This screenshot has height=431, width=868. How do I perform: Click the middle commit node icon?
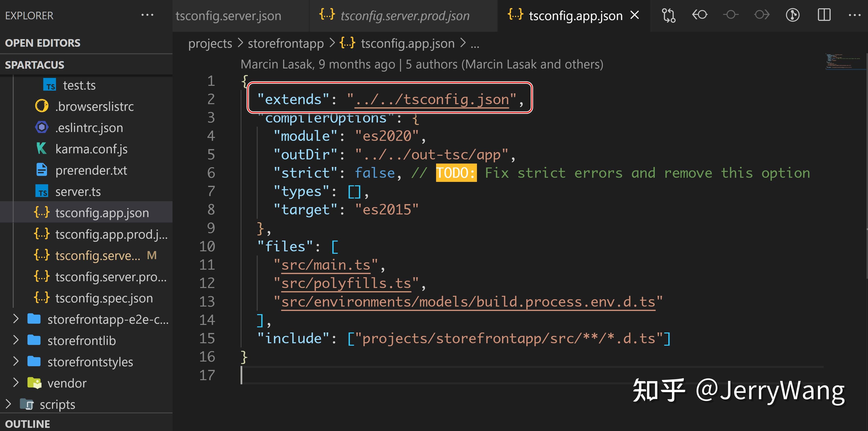coord(730,15)
